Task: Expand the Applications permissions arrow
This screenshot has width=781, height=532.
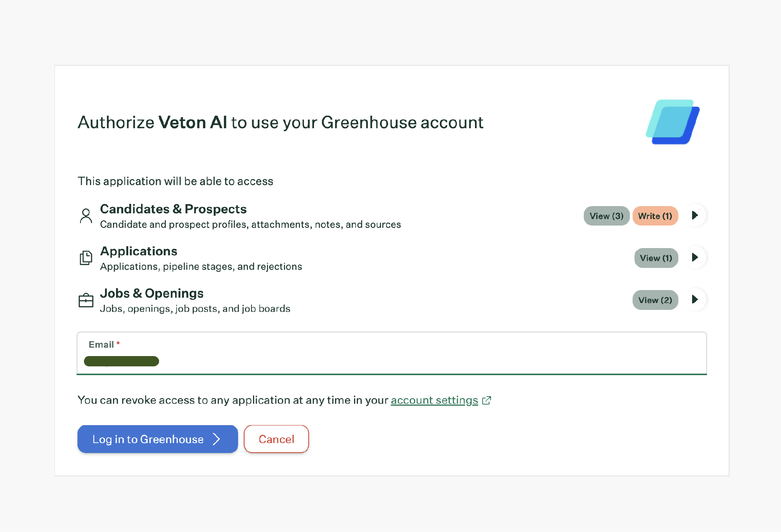Action: point(695,258)
